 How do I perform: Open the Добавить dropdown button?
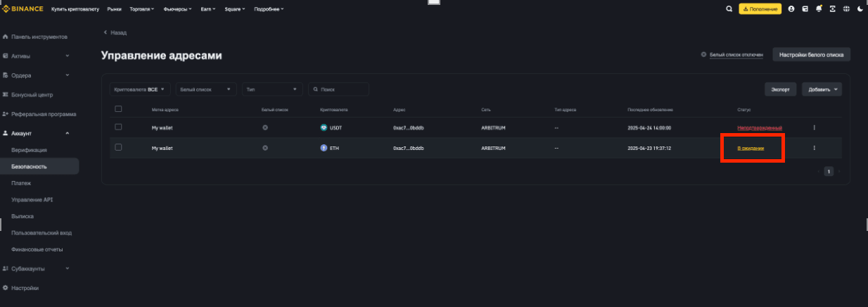pos(822,89)
